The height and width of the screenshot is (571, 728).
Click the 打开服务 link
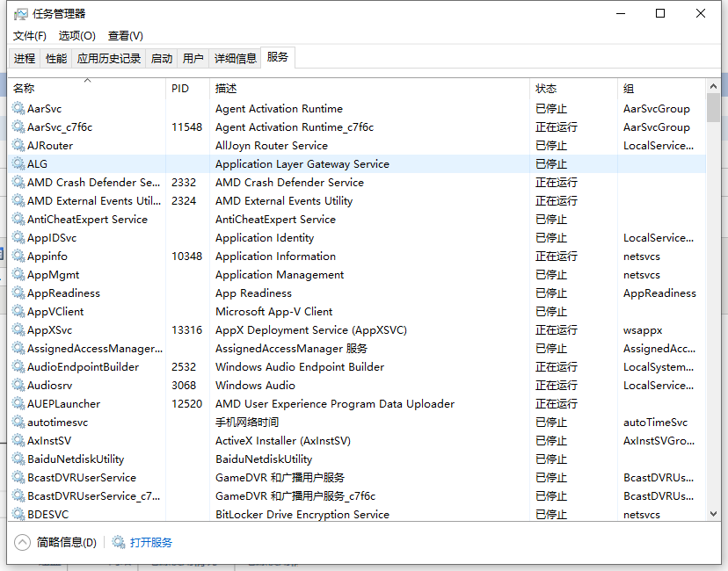point(151,543)
